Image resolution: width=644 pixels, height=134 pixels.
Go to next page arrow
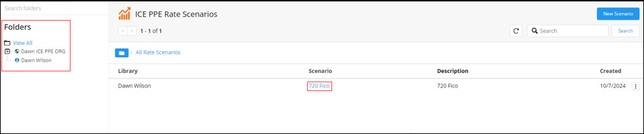tap(132, 31)
